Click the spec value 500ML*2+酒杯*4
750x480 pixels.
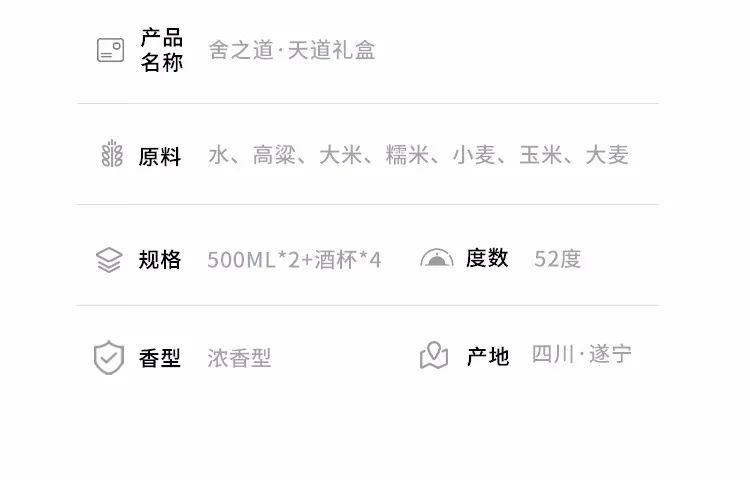click(294, 260)
